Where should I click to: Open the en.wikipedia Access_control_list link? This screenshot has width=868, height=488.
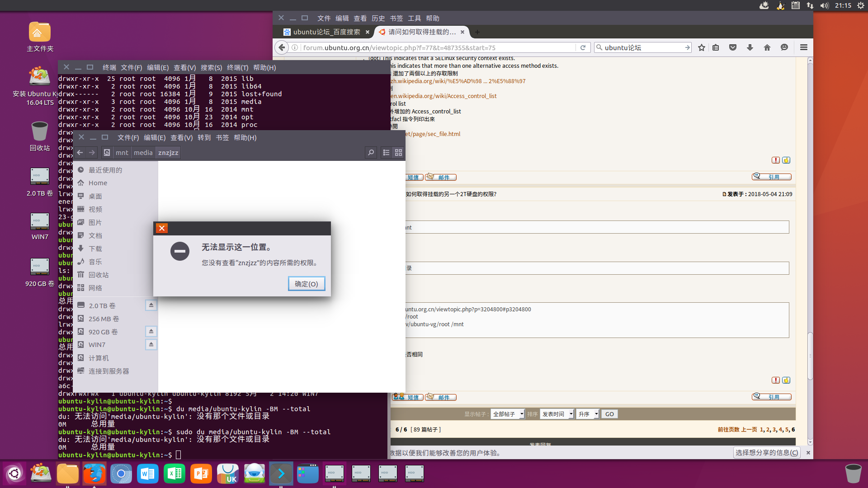443,96
